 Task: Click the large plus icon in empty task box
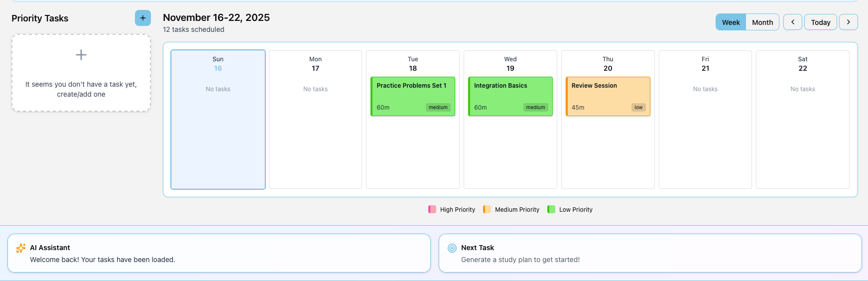tap(81, 55)
